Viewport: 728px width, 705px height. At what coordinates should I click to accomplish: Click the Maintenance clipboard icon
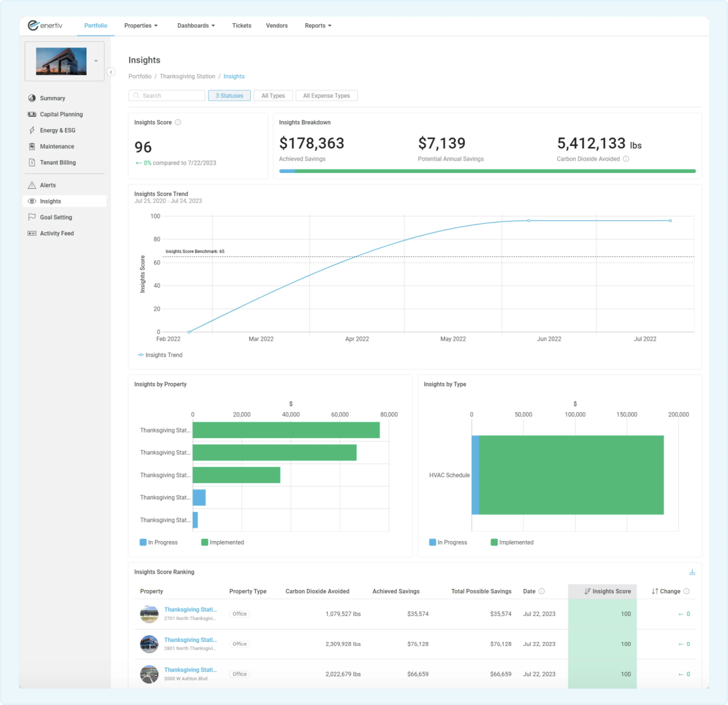point(32,146)
